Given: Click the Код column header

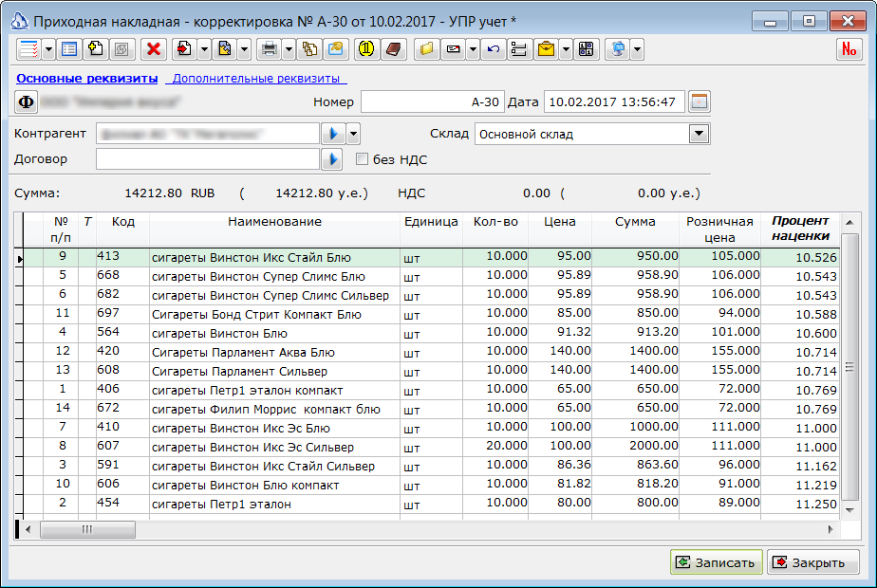Looking at the screenshot, I should (123, 229).
